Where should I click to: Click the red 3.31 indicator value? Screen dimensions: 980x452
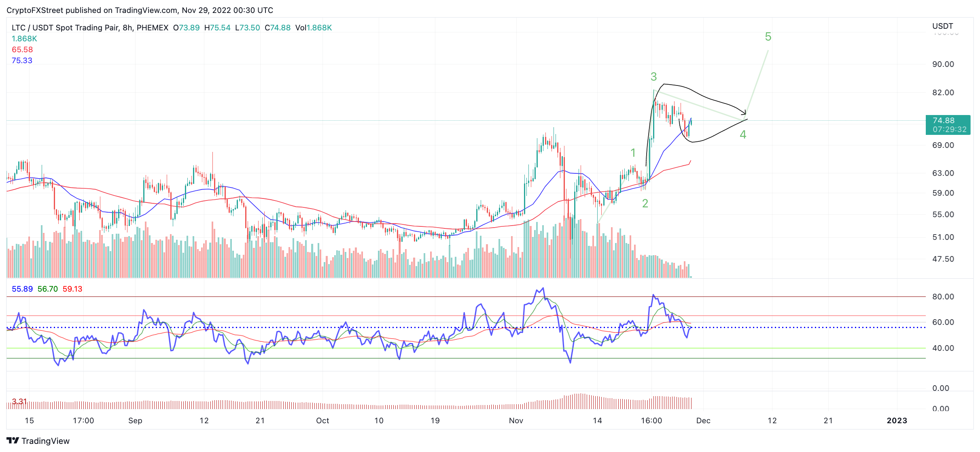pos(19,401)
